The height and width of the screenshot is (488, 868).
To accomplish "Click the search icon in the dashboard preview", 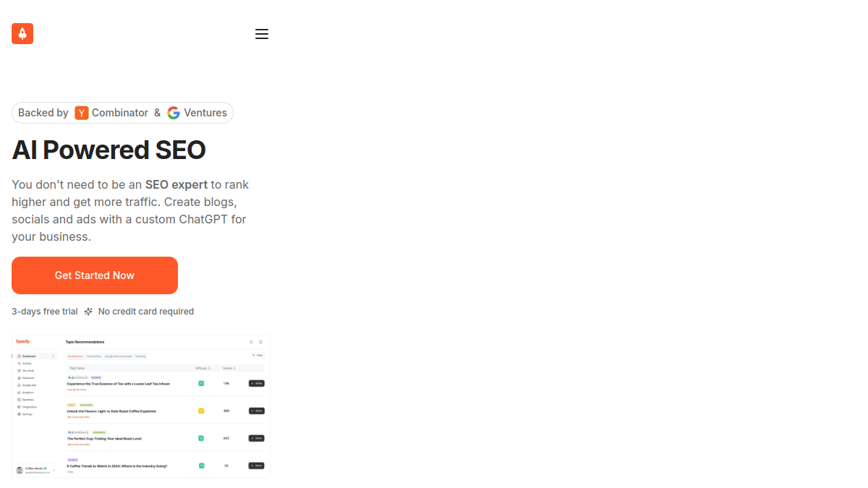I will [252, 342].
